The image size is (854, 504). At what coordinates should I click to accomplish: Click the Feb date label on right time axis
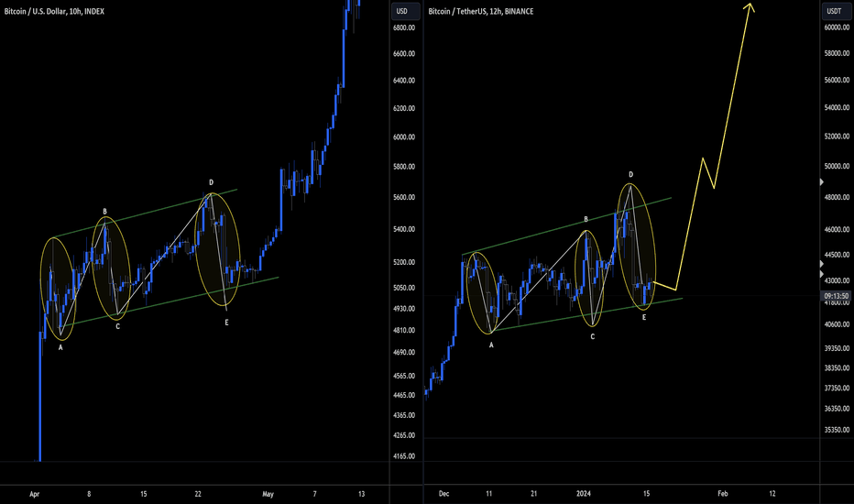coord(723,494)
